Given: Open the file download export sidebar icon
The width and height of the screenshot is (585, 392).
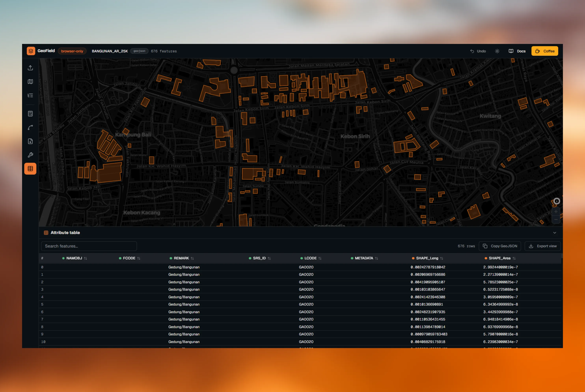Looking at the screenshot, I should point(30,141).
